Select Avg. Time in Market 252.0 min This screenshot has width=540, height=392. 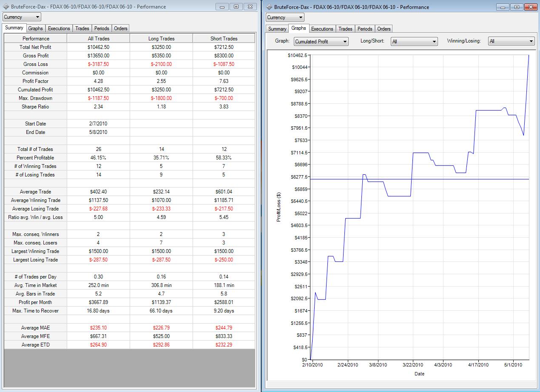pyautogui.click(x=98, y=285)
